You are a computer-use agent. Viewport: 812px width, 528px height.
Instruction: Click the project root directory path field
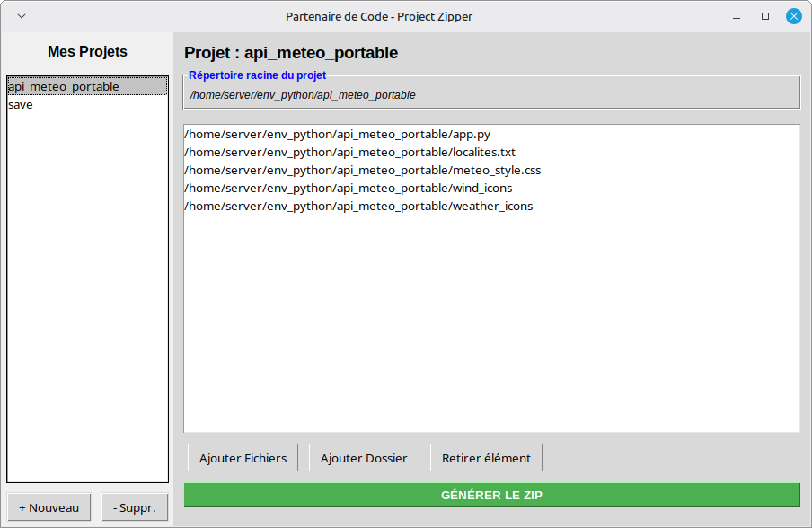(491, 94)
